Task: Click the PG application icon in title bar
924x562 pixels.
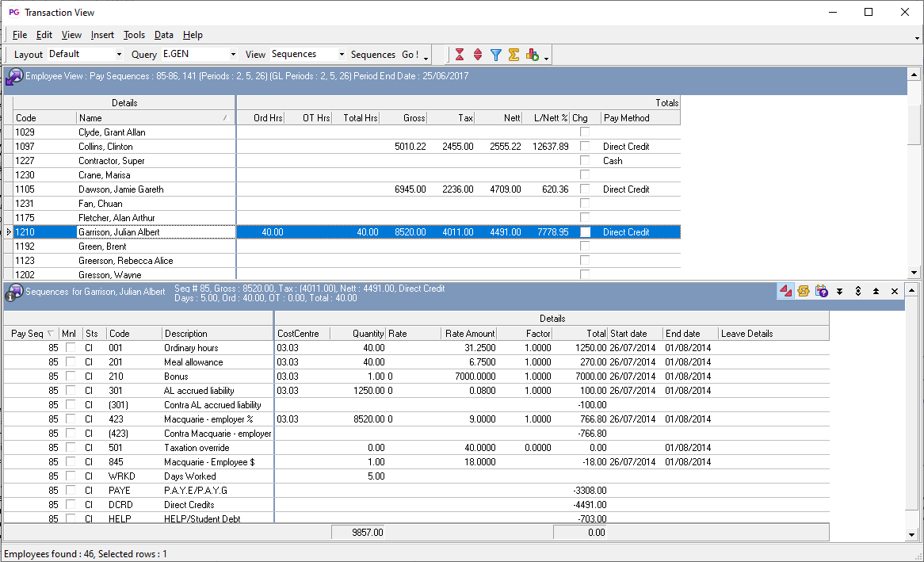Action: 13,13
